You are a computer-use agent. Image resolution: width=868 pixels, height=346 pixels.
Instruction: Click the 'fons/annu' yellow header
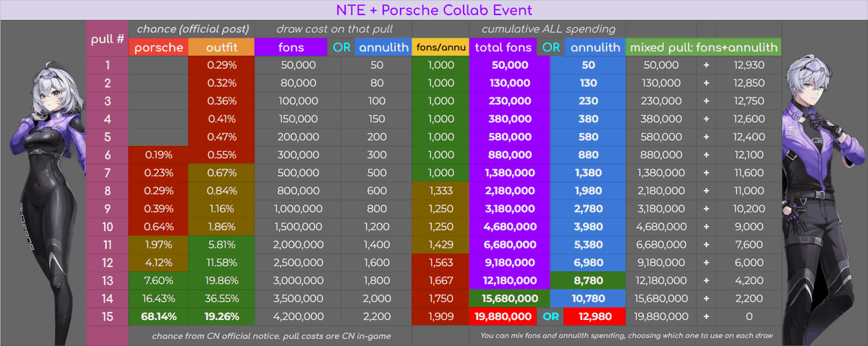440,48
